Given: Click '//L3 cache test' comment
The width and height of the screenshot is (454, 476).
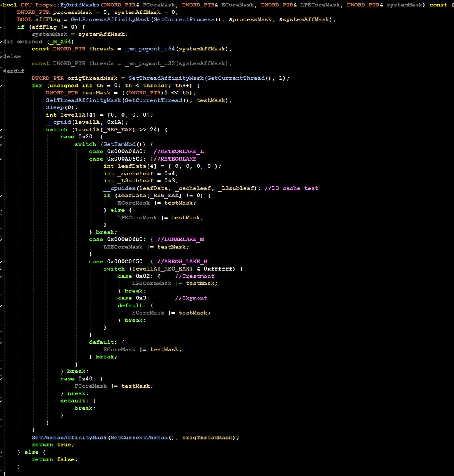Looking at the screenshot, I should [292, 188].
